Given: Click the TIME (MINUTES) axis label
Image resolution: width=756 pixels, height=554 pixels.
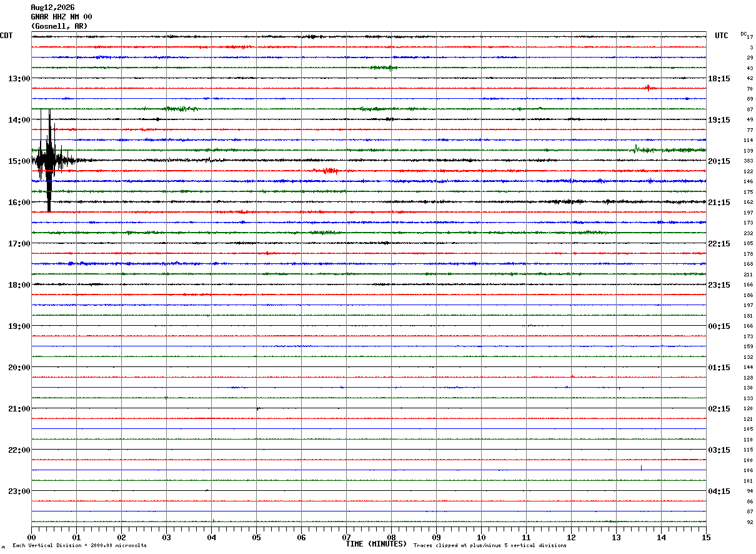Looking at the screenshot, I should tap(376, 543).
